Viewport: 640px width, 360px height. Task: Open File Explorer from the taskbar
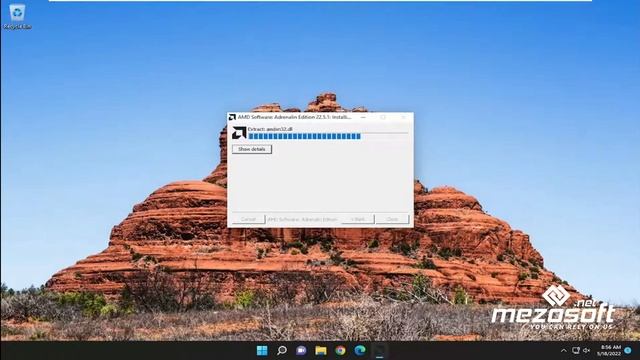[x=321, y=350]
